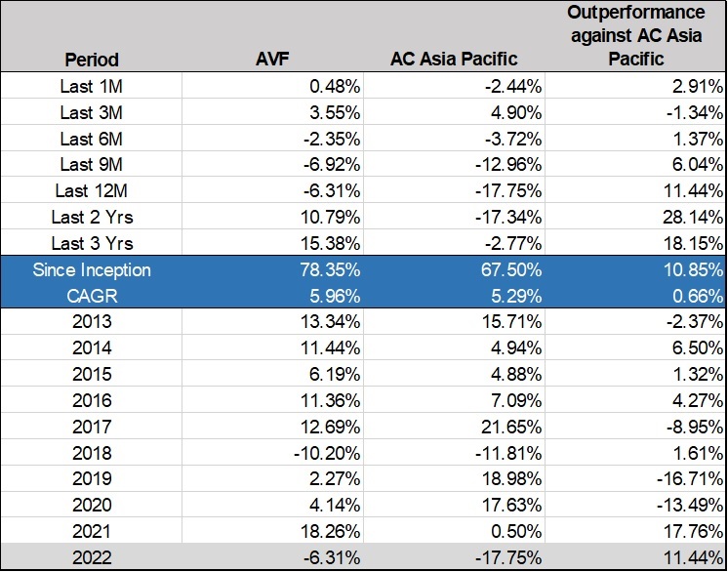The height and width of the screenshot is (572, 728).
Task: Click the Since Inception row label
Action: 91,270
